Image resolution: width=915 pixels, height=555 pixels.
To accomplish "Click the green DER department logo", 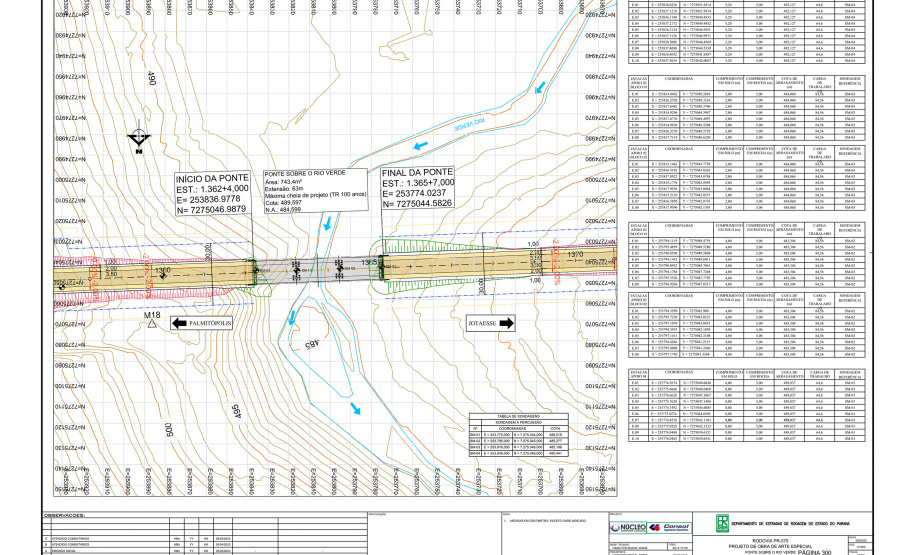I will [722, 523].
